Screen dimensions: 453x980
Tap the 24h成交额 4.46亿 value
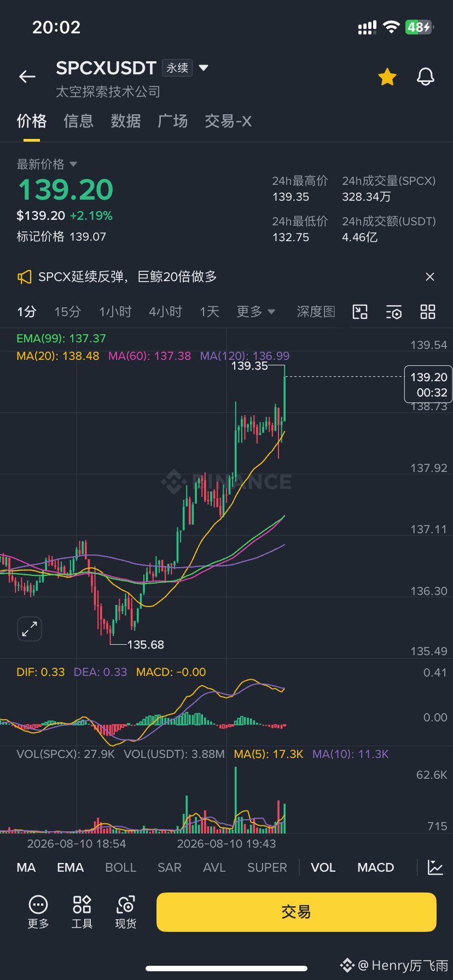360,237
